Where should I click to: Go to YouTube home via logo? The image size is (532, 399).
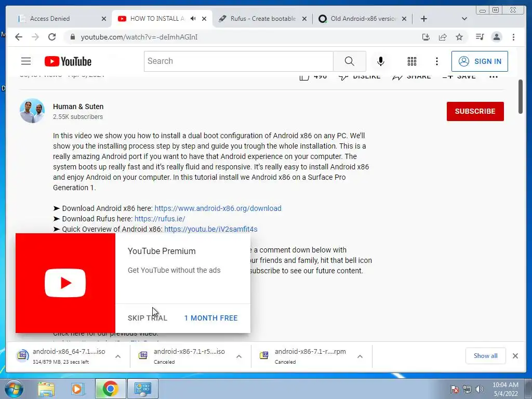[68, 61]
